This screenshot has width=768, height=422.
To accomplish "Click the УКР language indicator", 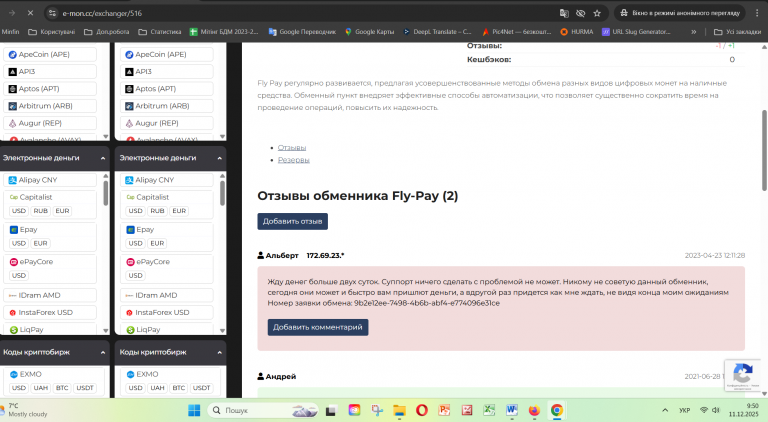I will [x=684, y=410].
